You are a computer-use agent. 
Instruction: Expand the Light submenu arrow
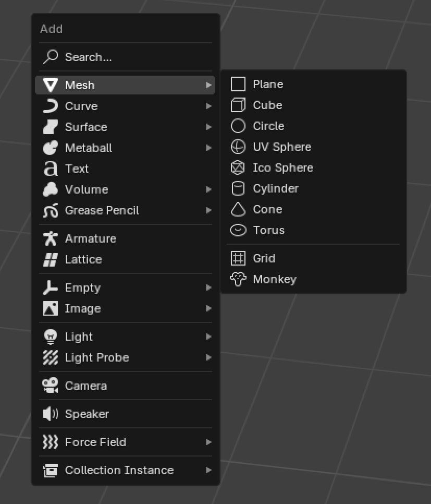click(208, 337)
